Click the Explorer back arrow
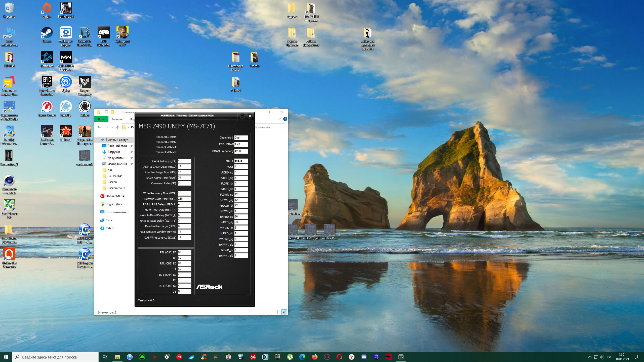This screenshot has height=362, width=644. coord(99,127)
